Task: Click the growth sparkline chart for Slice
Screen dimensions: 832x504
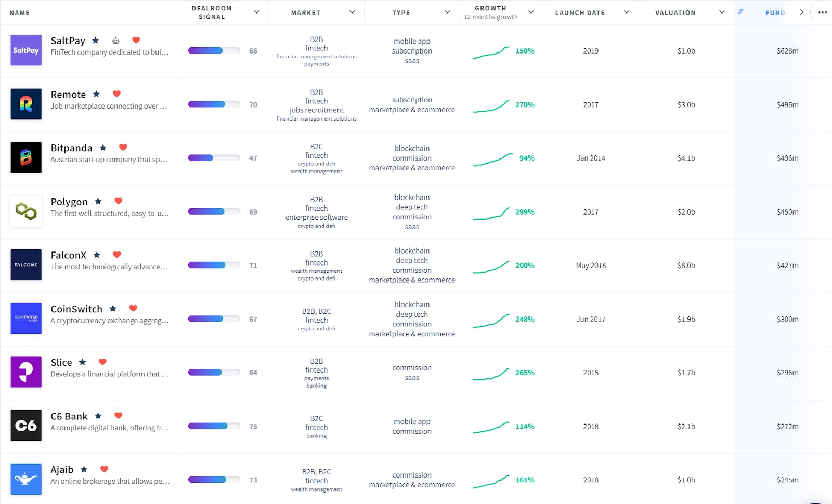Action: click(491, 374)
